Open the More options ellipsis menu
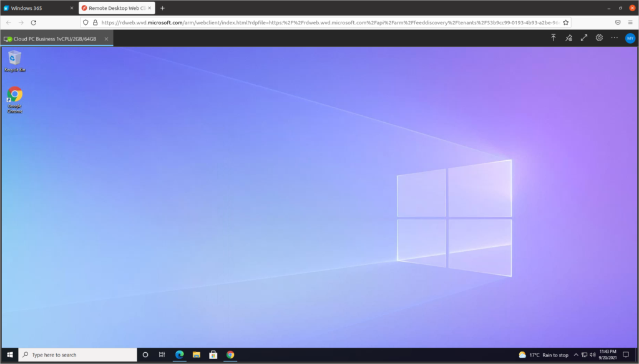This screenshot has height=364, width=639. coord(615,38)
